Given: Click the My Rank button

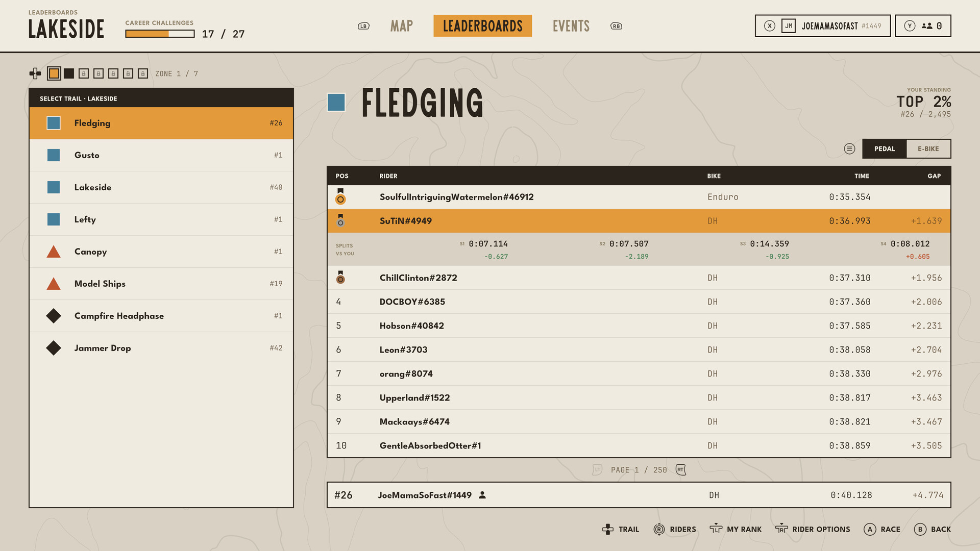Looking at the screenshot, I should tap(736, 529).
